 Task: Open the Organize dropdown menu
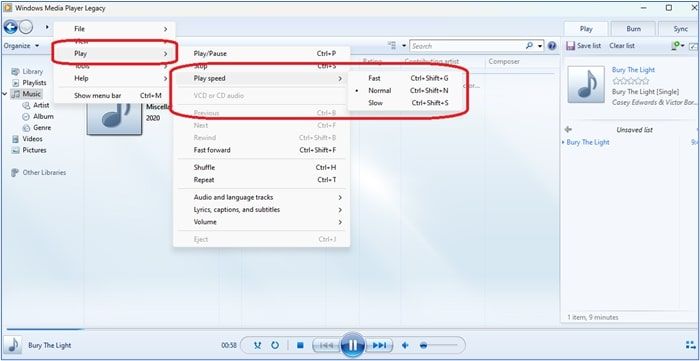coord(21,46)
